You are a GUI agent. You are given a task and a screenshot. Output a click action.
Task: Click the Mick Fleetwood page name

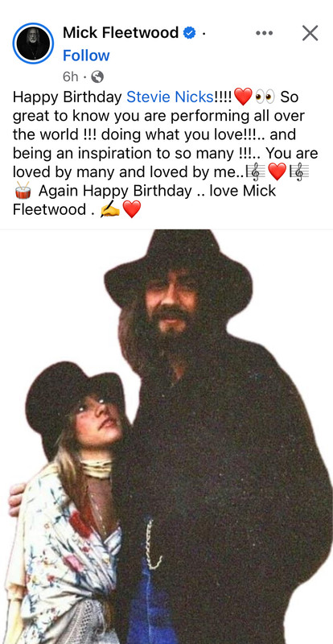point(121,32)
